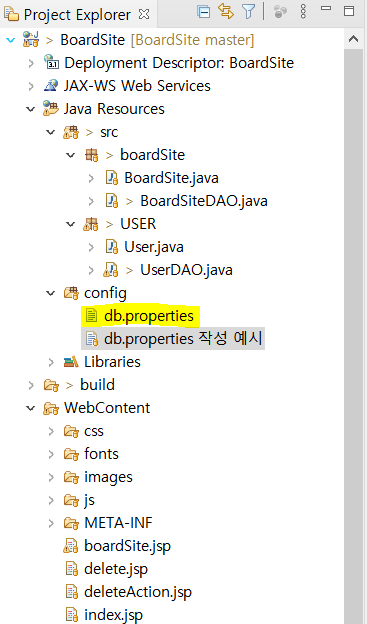Collapse Java Resources node

[31, 109]
